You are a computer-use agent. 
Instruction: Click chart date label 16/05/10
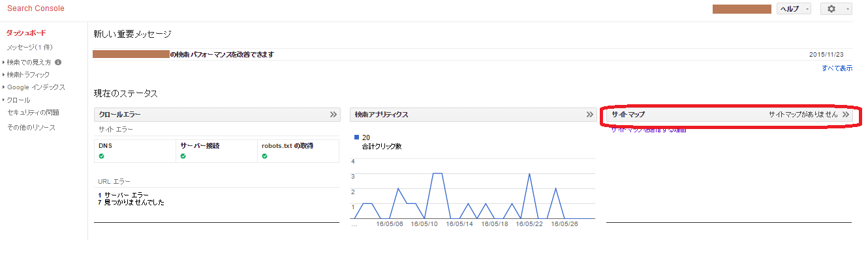click(x=425, y=224)
